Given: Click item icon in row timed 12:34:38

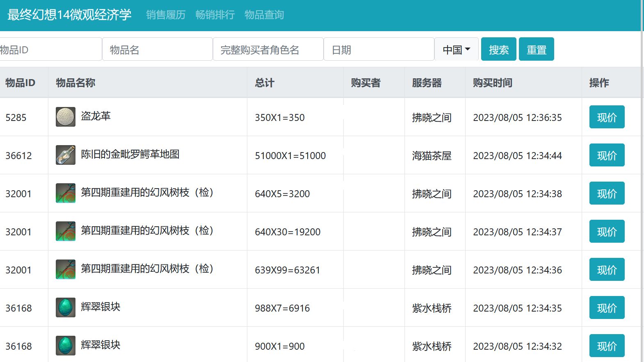Looking at the screenshot, I should click(66, 193).
